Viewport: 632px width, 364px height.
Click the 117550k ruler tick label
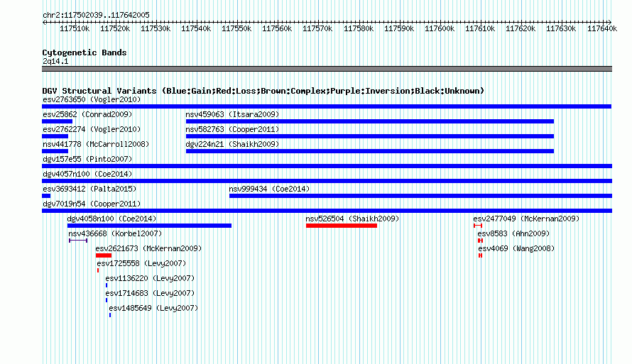pyautogui.click(x=236, y=28)
